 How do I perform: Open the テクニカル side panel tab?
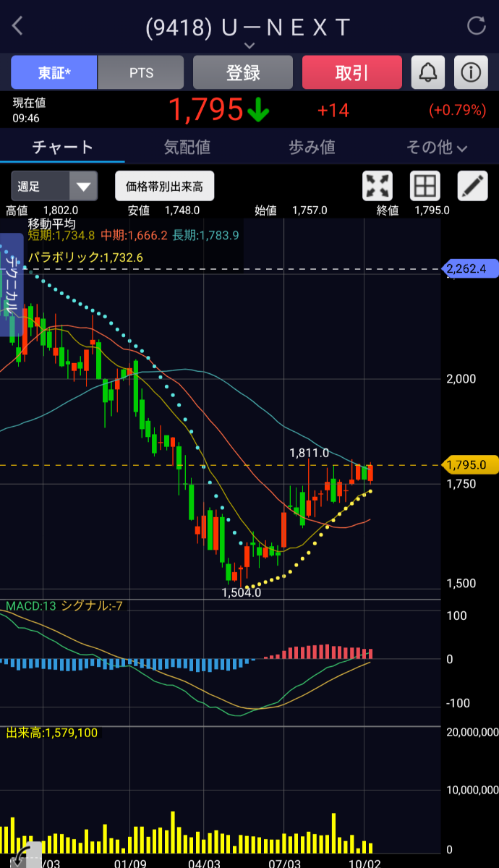pyautogui.click(x=12, y=285)
